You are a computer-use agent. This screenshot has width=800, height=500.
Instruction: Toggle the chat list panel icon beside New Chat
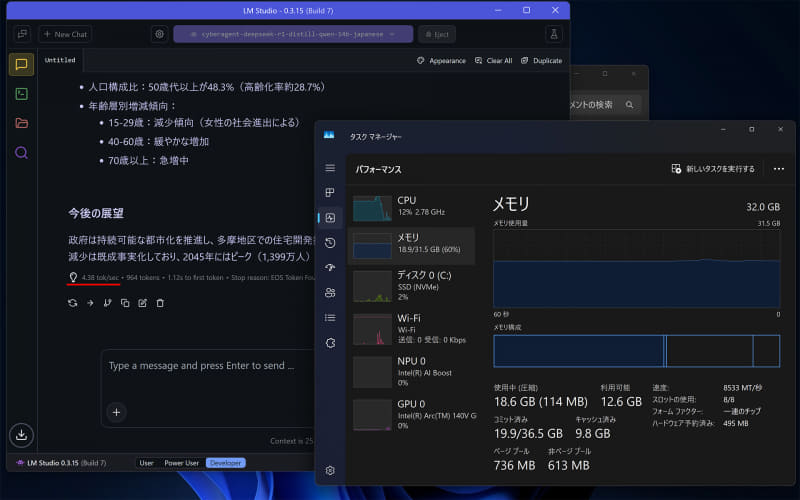pos(22,34)
